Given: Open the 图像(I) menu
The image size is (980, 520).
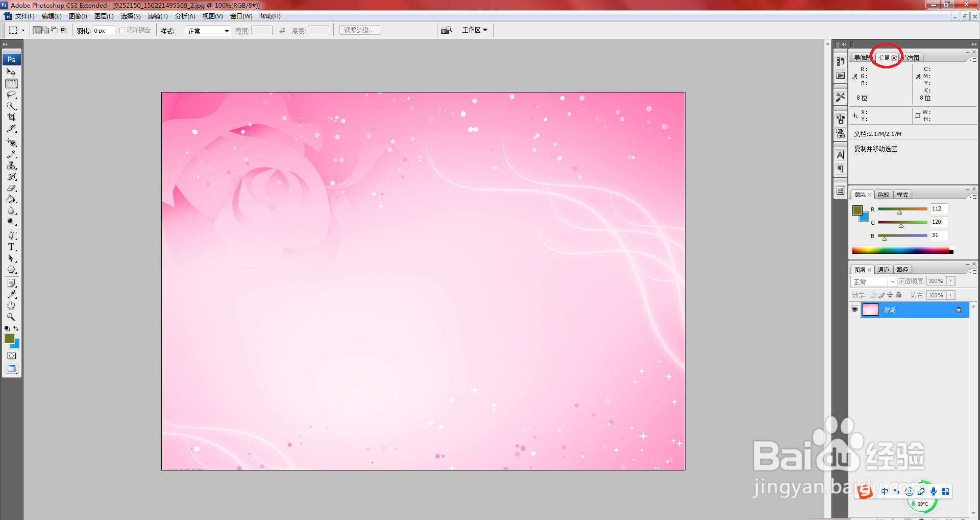Looking at the screenshot, I should 78,16.
